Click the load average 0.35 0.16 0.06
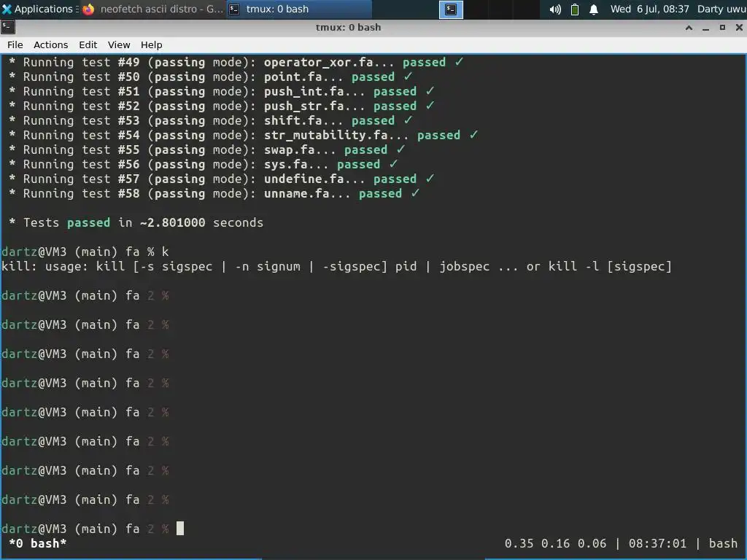 (x=555, y=543)
